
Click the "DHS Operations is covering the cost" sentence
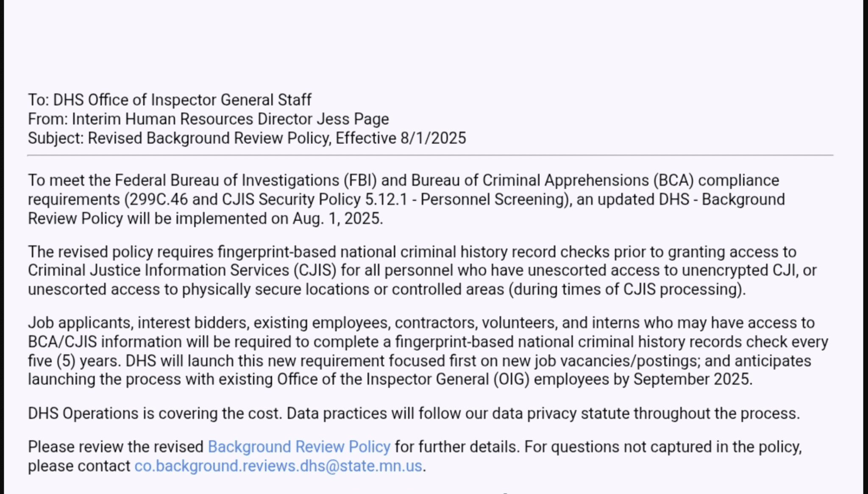click(154, 413)
